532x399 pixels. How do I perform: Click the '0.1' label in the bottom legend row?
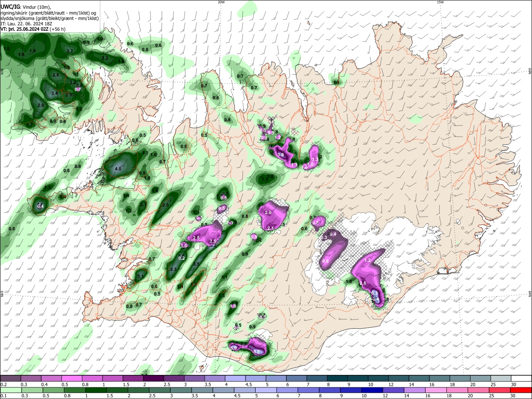click(x=3, y=396)
